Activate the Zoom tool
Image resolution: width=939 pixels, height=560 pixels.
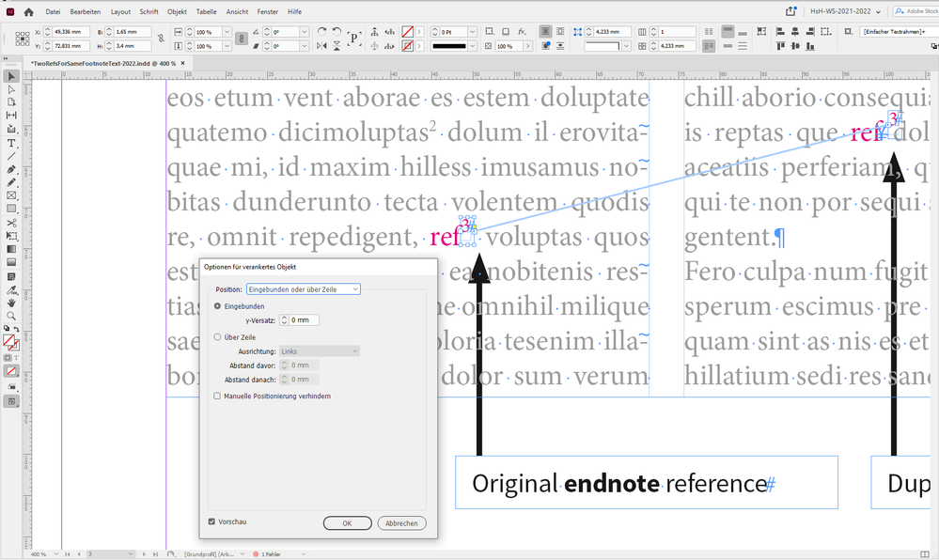[11, 316]
